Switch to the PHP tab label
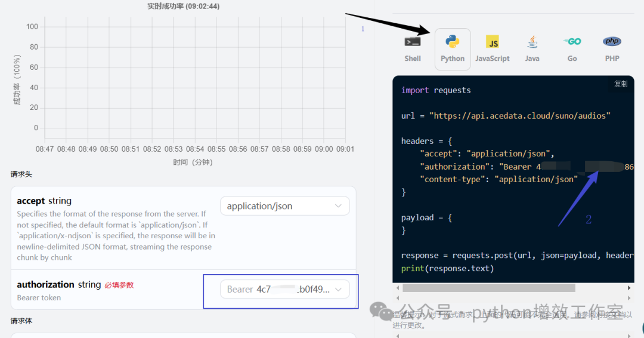 612,59
